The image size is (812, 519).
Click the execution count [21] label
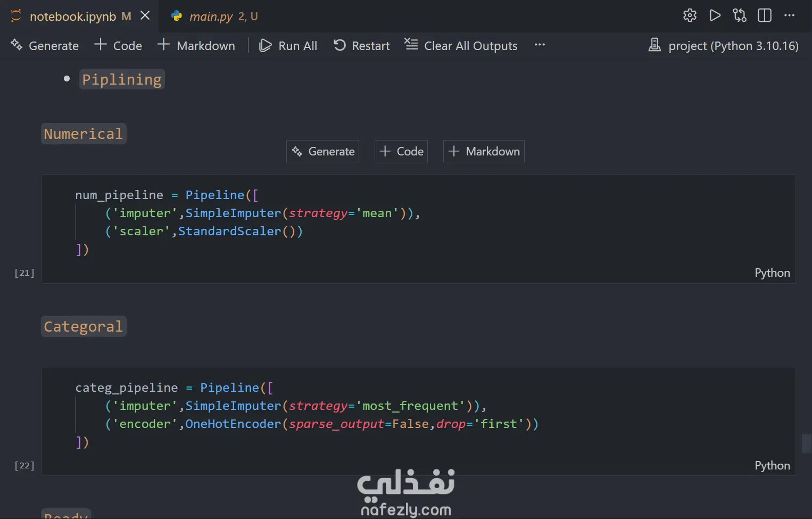24,273
